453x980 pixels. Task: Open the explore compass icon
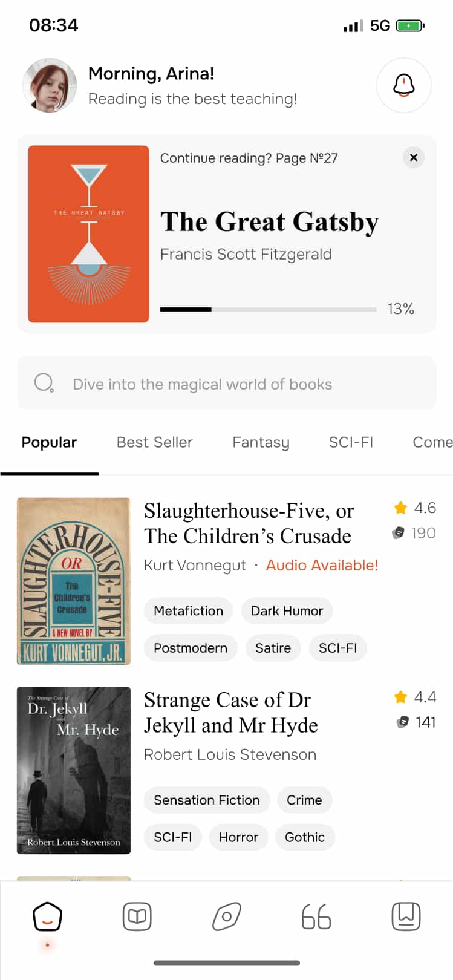(x=227, y=917)
